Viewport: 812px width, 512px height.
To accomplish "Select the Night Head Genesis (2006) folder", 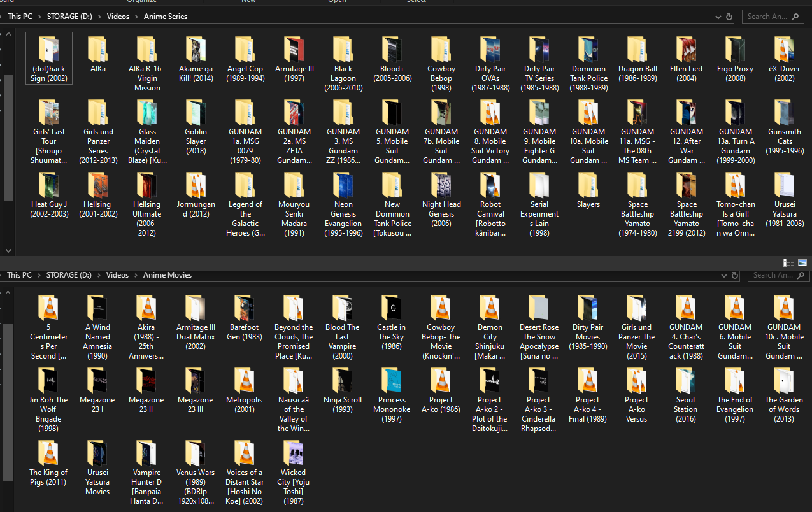I will pos(441,199).
